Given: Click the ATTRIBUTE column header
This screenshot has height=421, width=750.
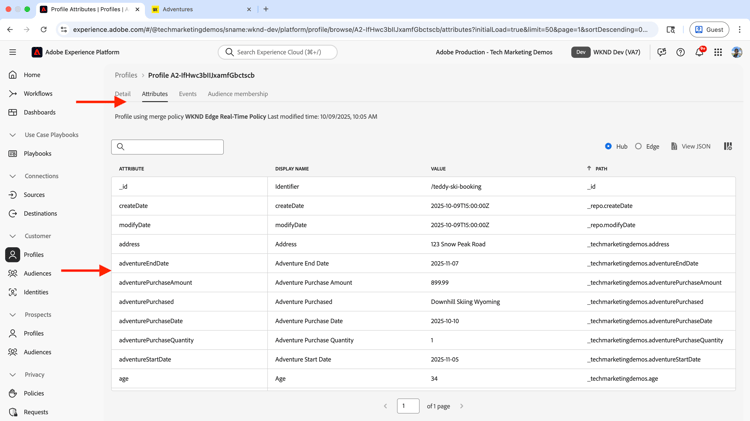Looking at the screenshot, I should 131,168.
